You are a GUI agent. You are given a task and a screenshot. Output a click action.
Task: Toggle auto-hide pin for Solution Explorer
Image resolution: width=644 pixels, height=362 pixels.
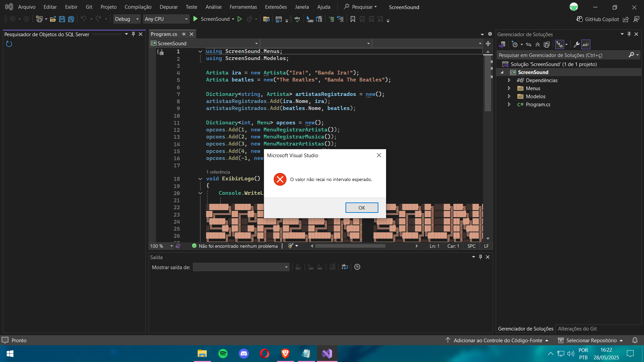coord(629,34)
